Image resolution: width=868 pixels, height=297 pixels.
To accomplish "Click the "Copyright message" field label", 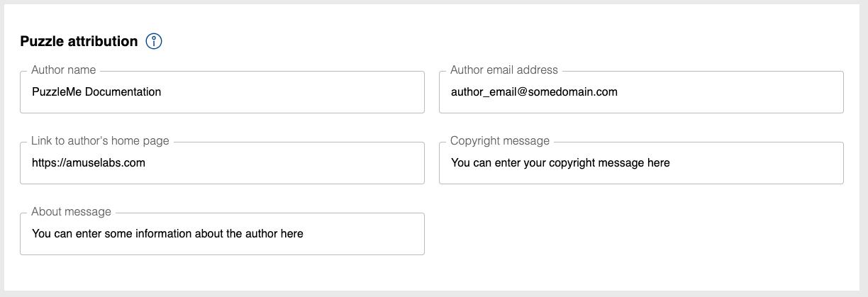I will [500, 140].
